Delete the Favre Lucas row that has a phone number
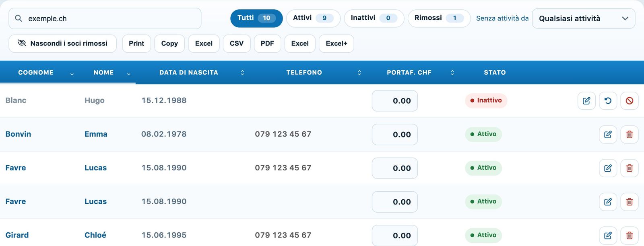The height and width of the screenshot is (246, 644). [x=630, y=168]
